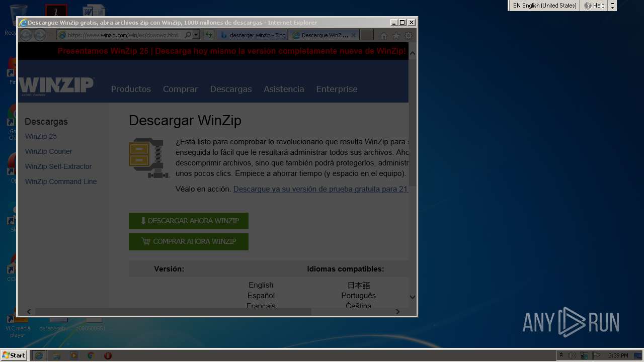Open the Favorites star icon
The image size is (644, 362).
pos(396,36)
